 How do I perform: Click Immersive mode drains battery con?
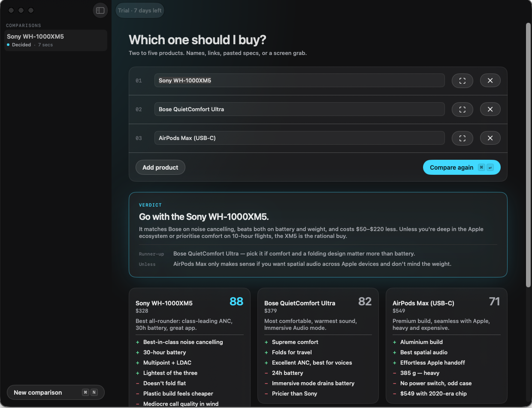[313, 384]
